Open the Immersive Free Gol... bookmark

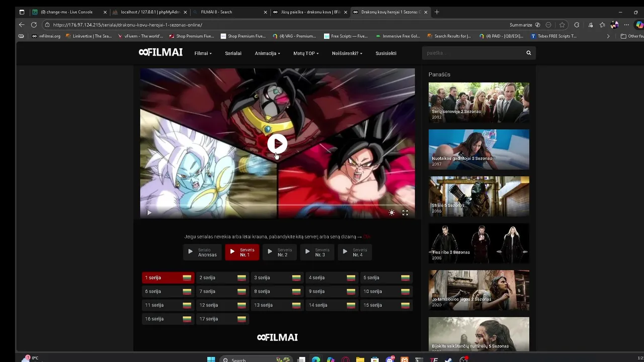(397, 36)
